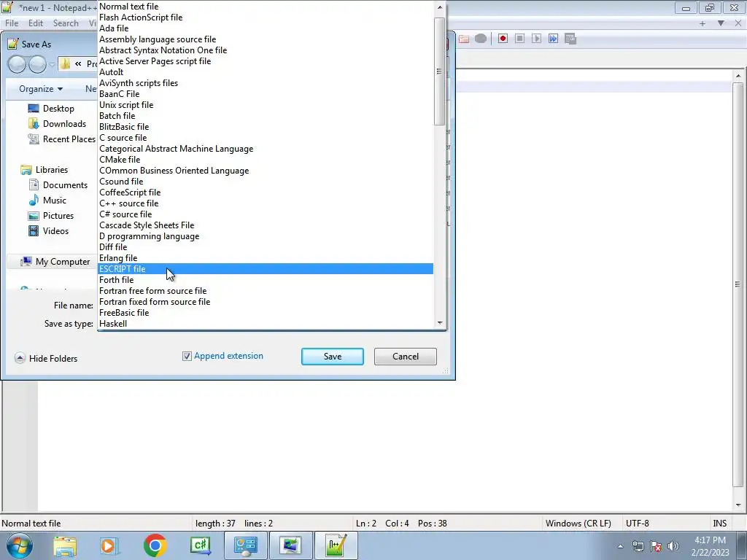Choose Haskell from type list
747x560 pixels.
point(266,323)
